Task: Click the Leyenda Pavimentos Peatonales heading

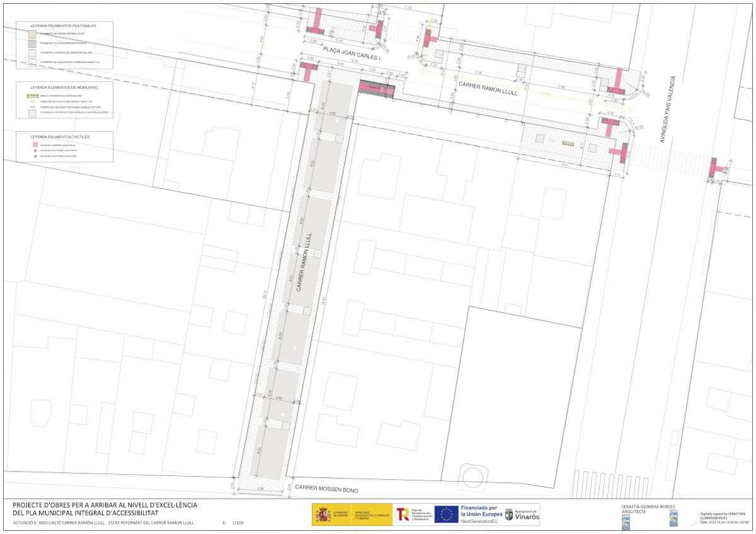Action: (63, 26)
